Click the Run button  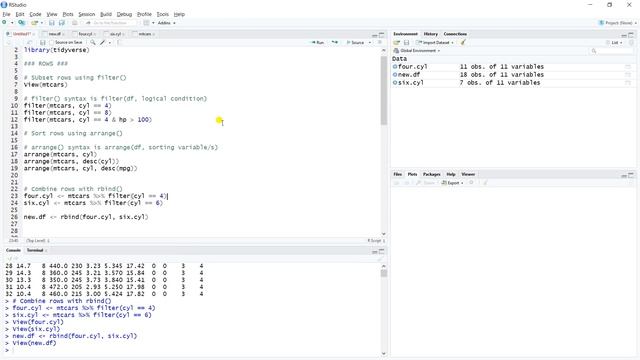[318, 42]
